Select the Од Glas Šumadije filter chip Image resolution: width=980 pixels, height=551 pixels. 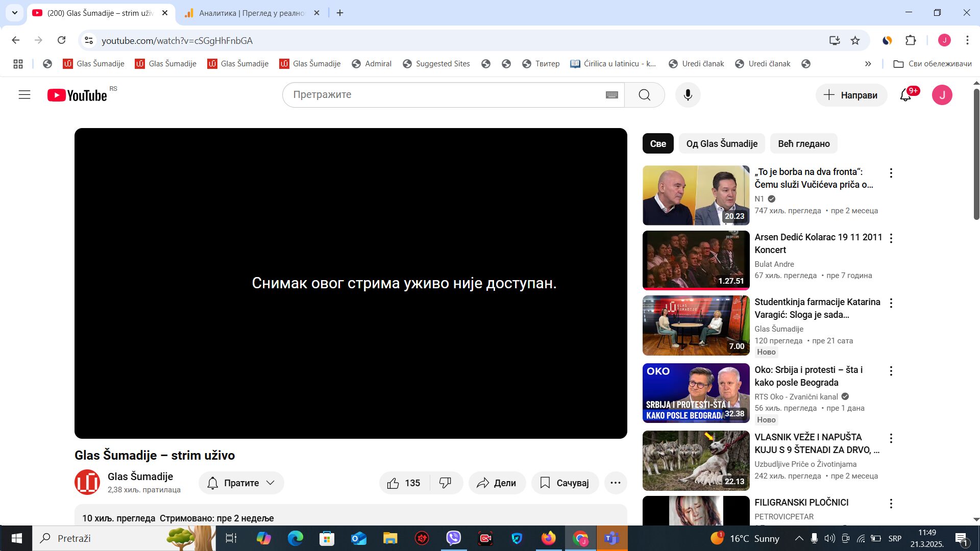[721, 144]
